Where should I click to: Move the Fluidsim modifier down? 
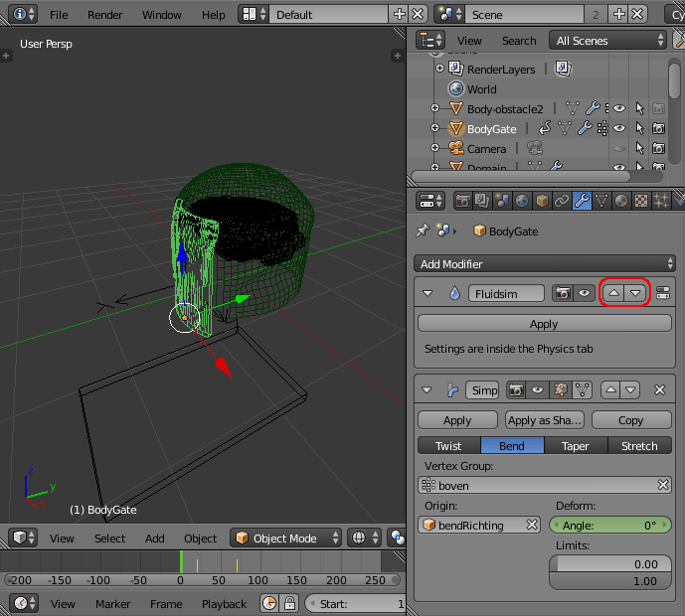click(x=635, y=293)
